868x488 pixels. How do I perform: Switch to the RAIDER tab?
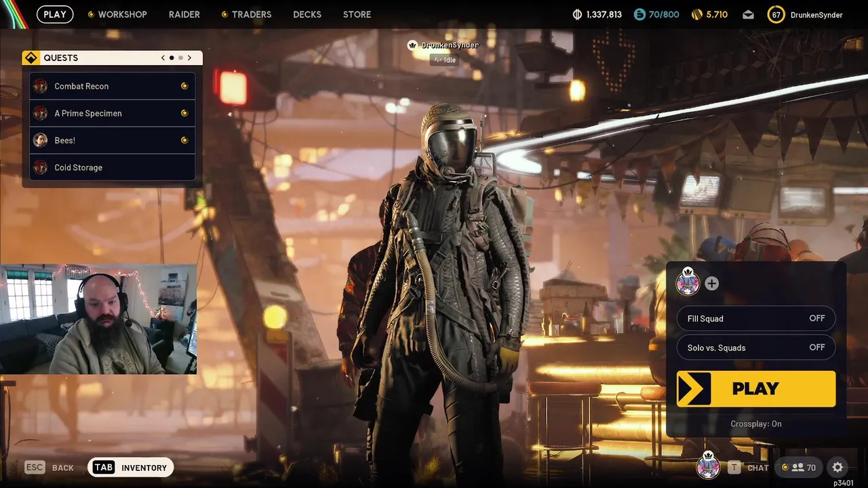click(x=184, y=14)
